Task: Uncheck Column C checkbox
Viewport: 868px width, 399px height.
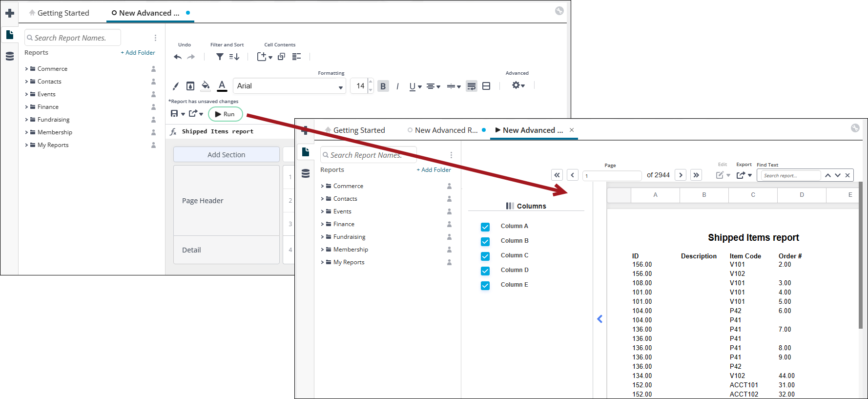Action: [485, 256]
